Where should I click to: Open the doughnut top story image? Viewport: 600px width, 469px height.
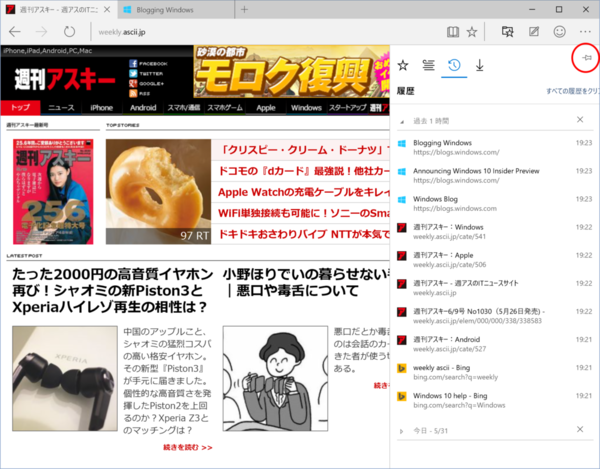point(158,192)
